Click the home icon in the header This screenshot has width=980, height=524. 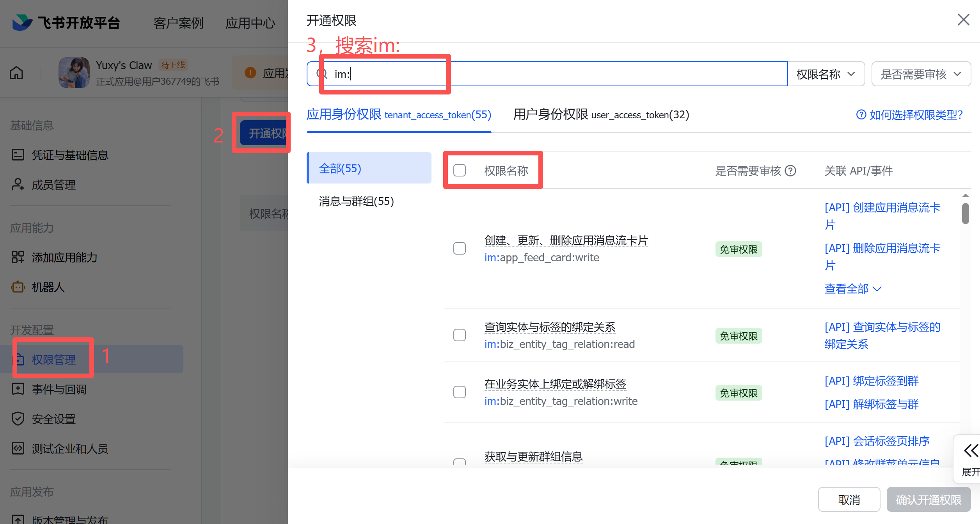click(x=16, y=73)
